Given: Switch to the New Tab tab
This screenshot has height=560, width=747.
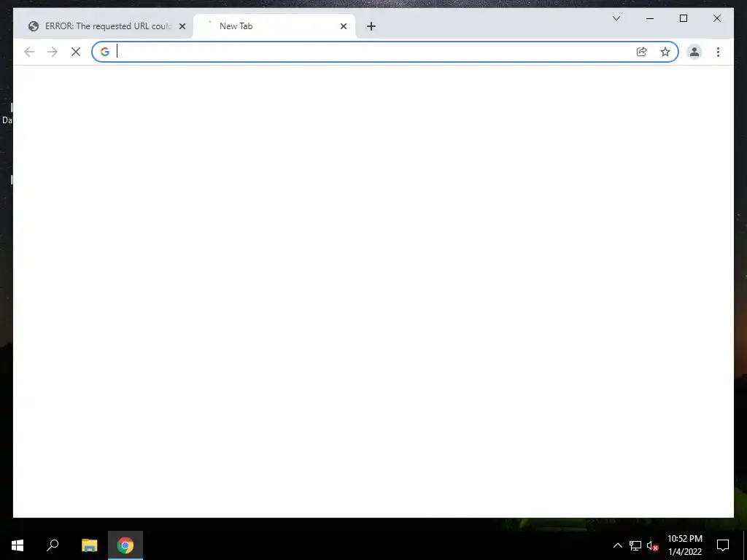Looking at the screenshot, I should pos(274,26).
